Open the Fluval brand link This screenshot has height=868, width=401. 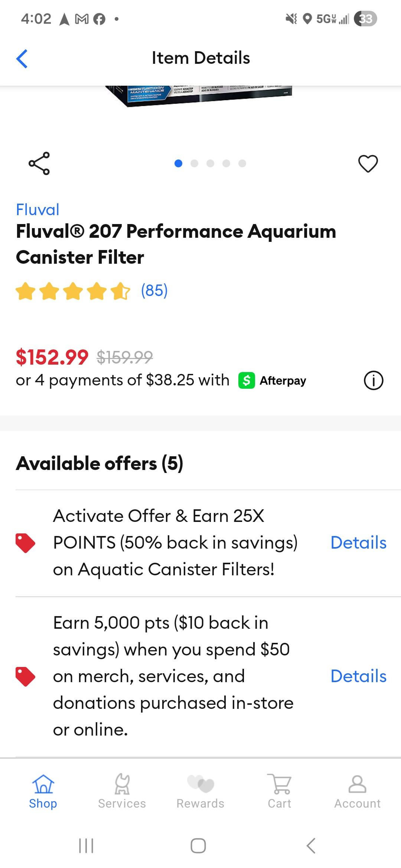pyautogui.click(x=38, y=210)
